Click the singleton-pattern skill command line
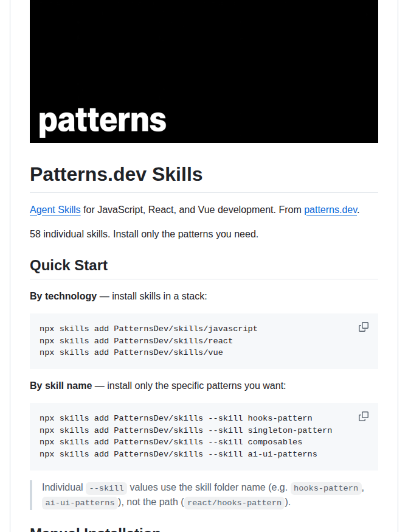 coord(185,430)
